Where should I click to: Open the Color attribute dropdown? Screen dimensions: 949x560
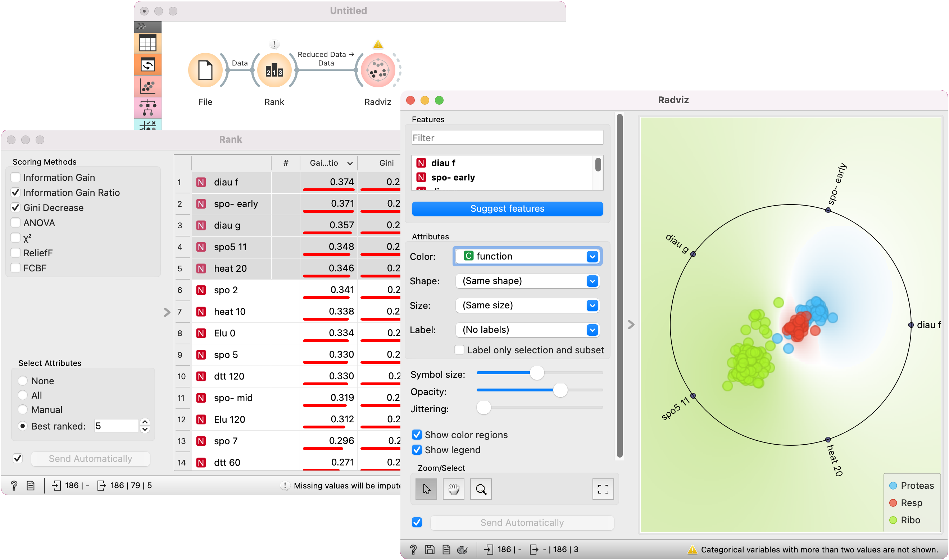coord(527,256)
